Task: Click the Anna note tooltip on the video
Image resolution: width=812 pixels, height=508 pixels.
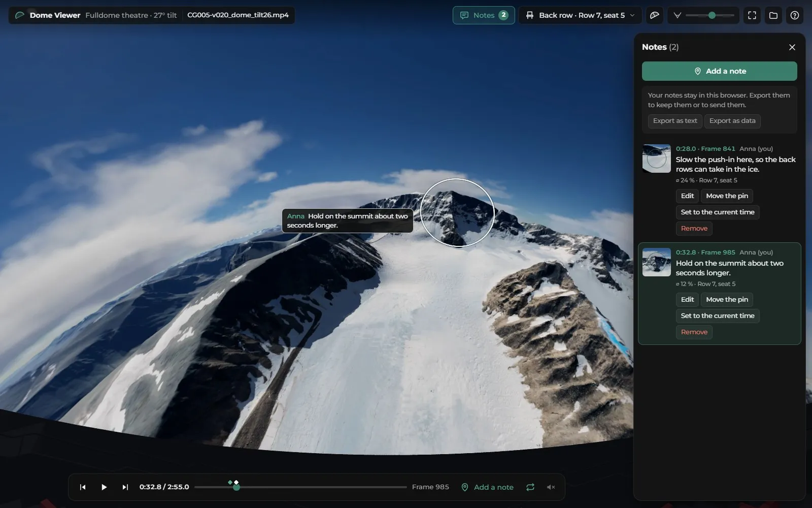Action: coord(347,220)
